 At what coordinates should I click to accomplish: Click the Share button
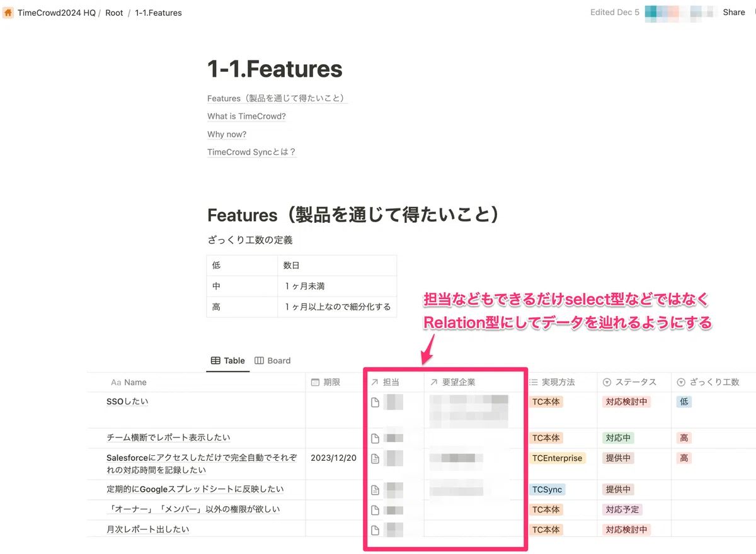tap(734, 12)
